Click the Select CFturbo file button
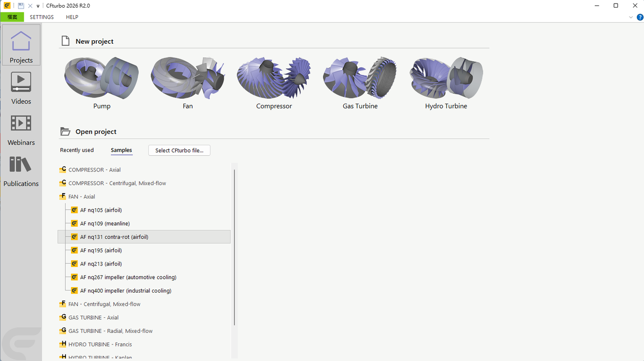 click(x=179, y=150)
